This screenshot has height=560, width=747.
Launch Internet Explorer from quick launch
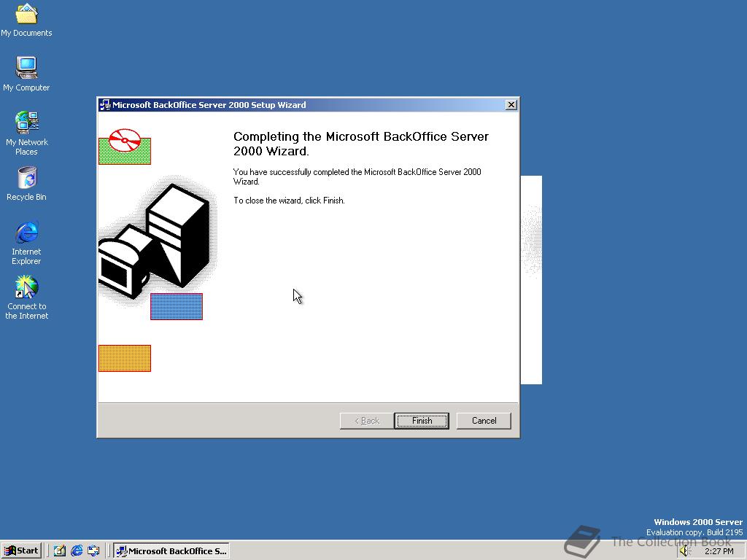pos(76,551)
